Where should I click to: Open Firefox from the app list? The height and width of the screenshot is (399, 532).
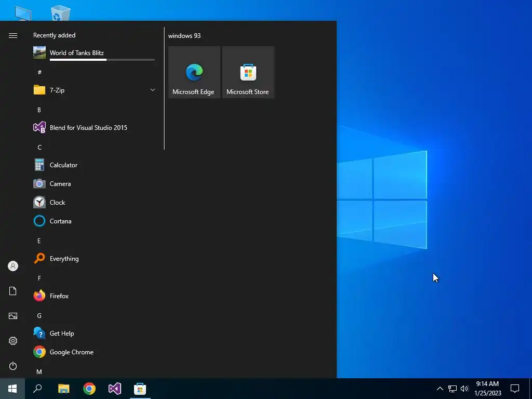click(x=94, y=296)
